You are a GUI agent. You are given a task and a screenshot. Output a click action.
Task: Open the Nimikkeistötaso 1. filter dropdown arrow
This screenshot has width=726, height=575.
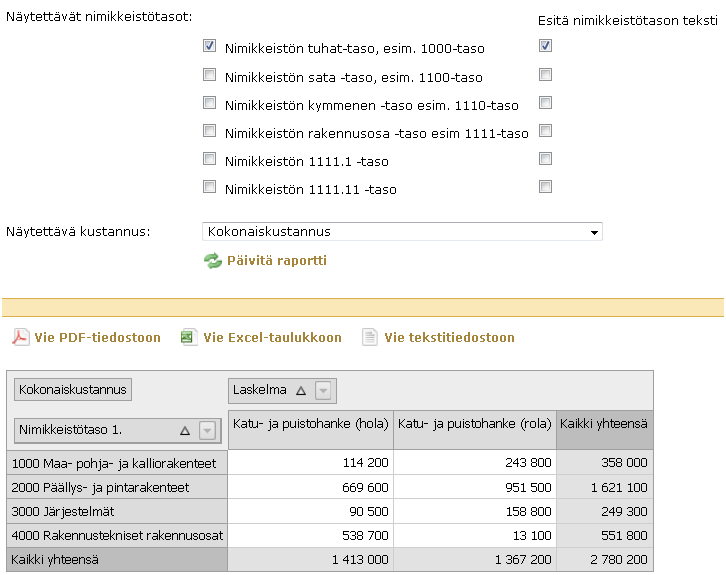coord(207,430)
